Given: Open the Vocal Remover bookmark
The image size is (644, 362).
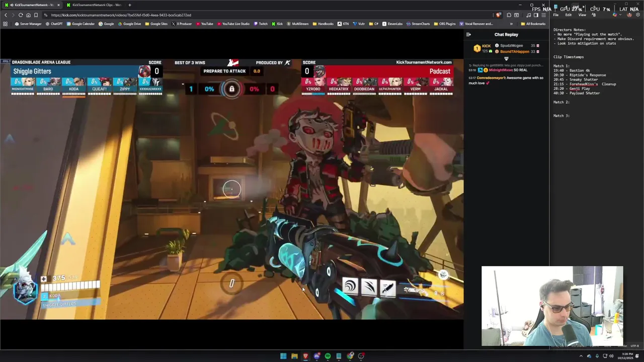Looking at the screenshot, I should tap(476, 24).
